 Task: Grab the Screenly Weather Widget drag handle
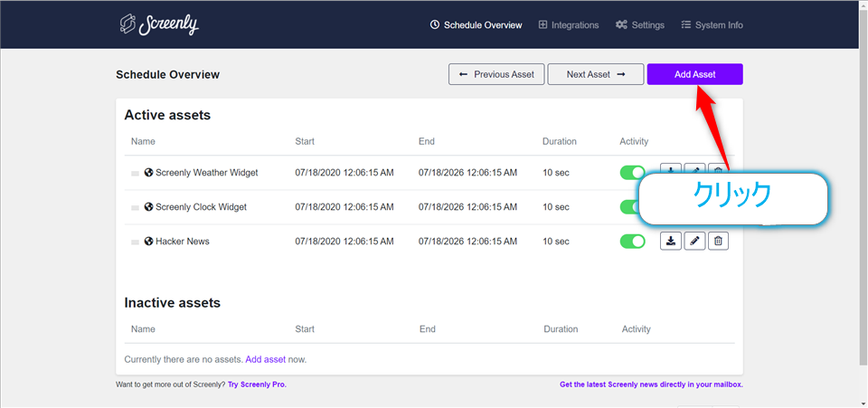click(135, 174)
